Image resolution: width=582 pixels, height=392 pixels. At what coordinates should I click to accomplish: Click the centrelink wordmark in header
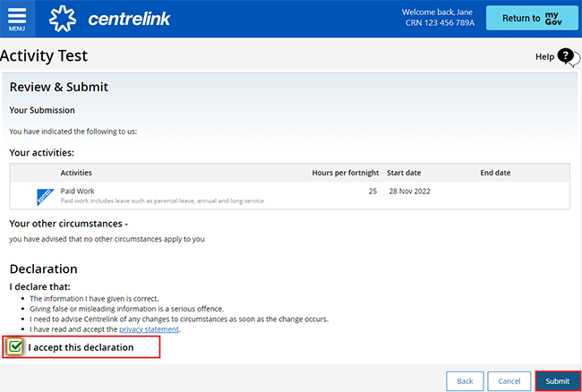129,19
